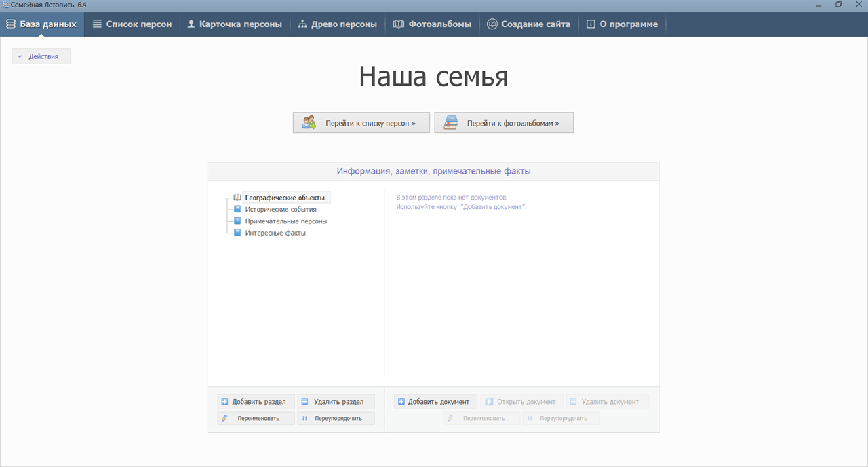868x467 pixels.
Task: Click book icon beside Примечательные персоны
Action: [237, 221]
